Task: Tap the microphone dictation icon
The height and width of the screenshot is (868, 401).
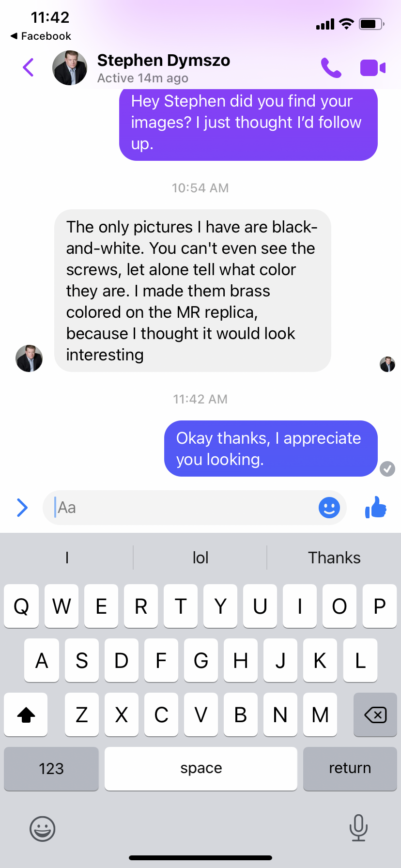Action: tap(358, 828)
